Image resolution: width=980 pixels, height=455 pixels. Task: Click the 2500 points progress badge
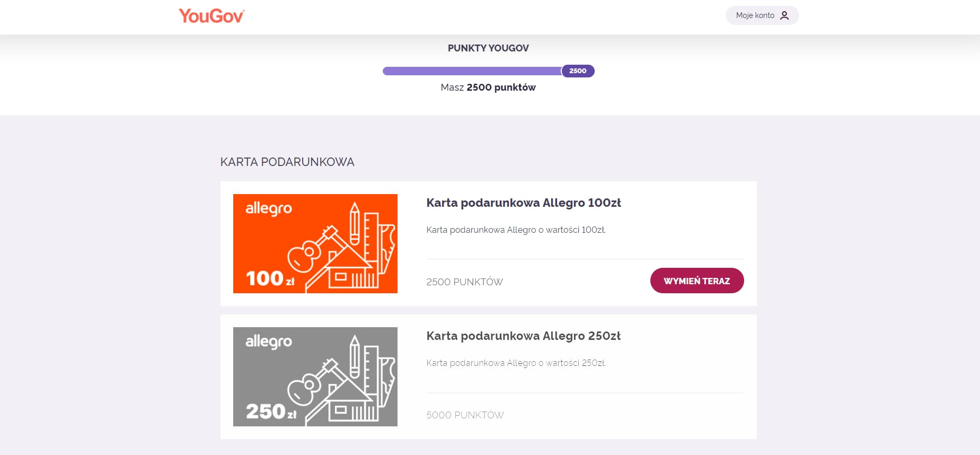click(x=578, y=71)
